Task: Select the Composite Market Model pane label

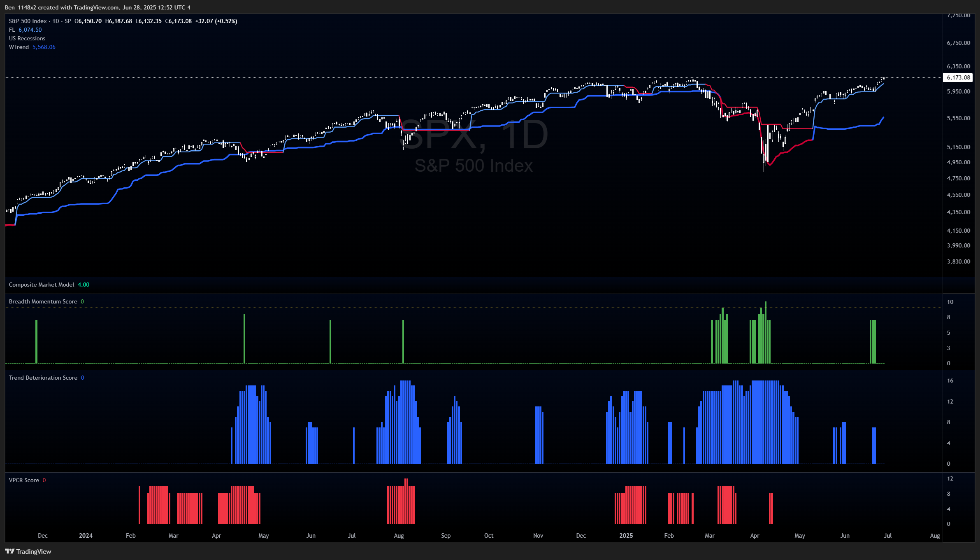Action: (x=42, y=285)
